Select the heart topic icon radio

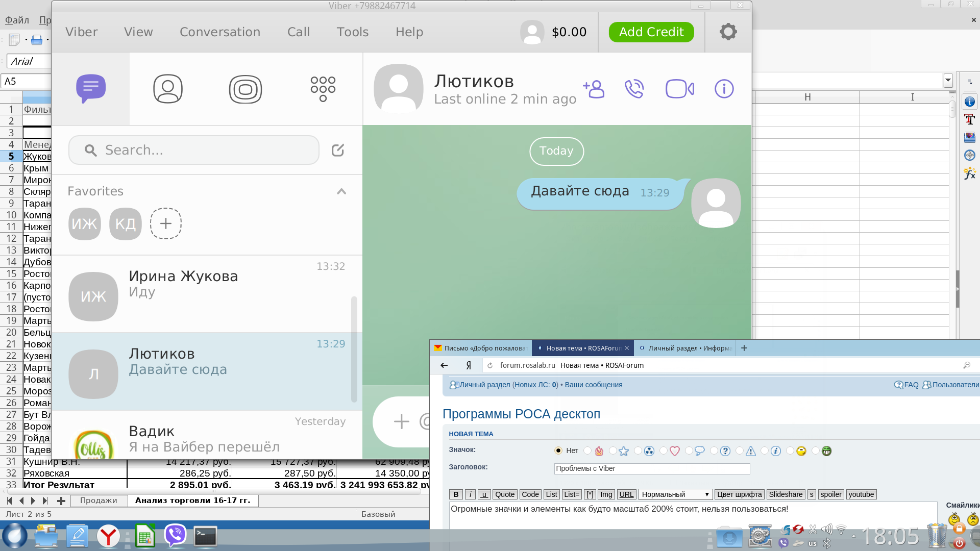(x=664, y=450)
